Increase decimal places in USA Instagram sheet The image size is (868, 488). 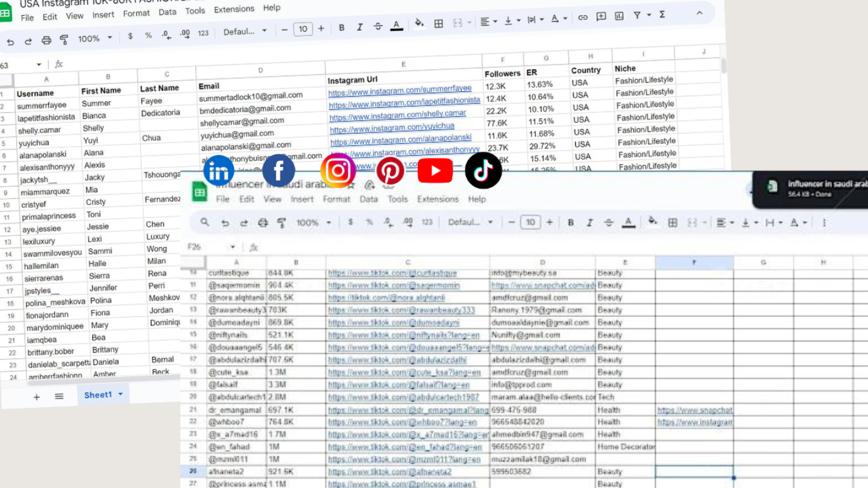coord(185,34)
